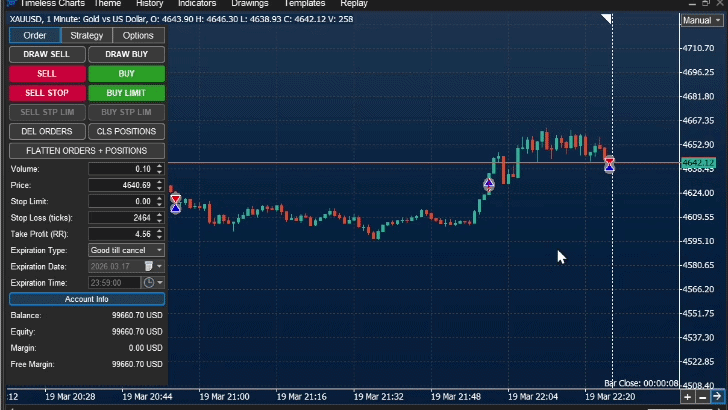Click the Balance value 99660.70 USD
This screenshot has height=410, width=728.
click(x=137, y=315)
